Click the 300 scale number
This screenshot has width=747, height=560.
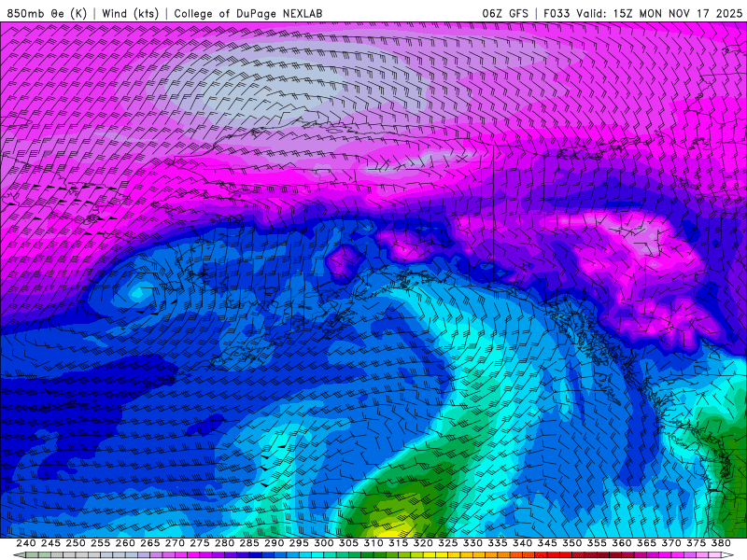point(323,543)
